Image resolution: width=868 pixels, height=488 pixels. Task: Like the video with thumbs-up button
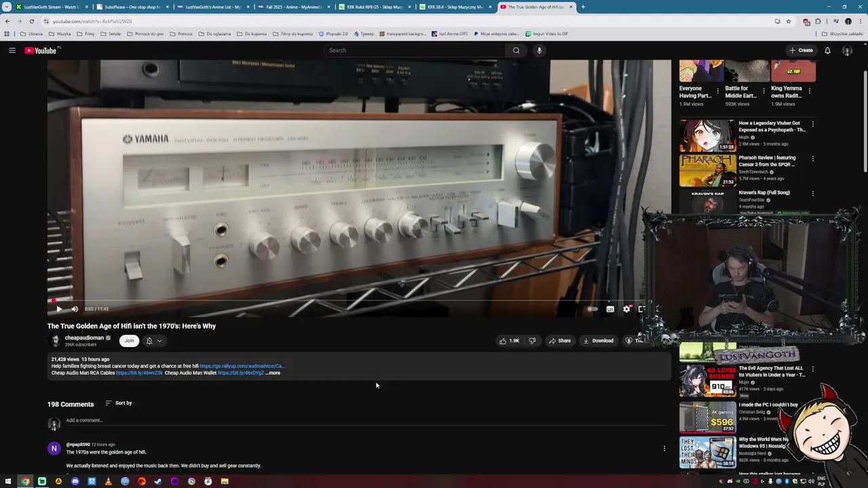tap(509, 341)
